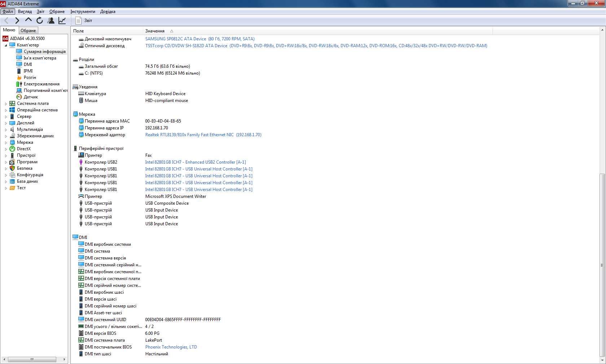Click the vertical scrollbar thumb in report

[x=602, y=265]
